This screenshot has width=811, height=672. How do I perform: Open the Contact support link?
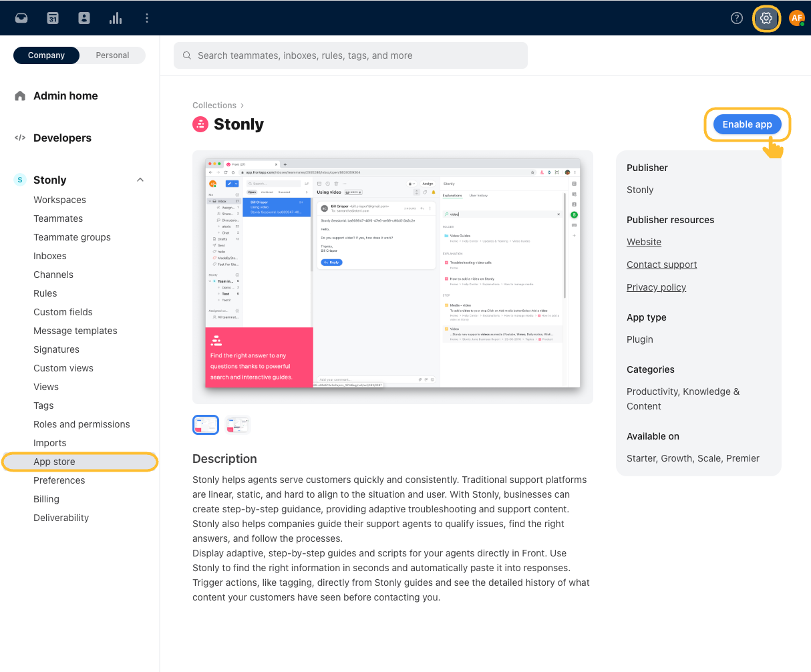(x=661, y=265)
